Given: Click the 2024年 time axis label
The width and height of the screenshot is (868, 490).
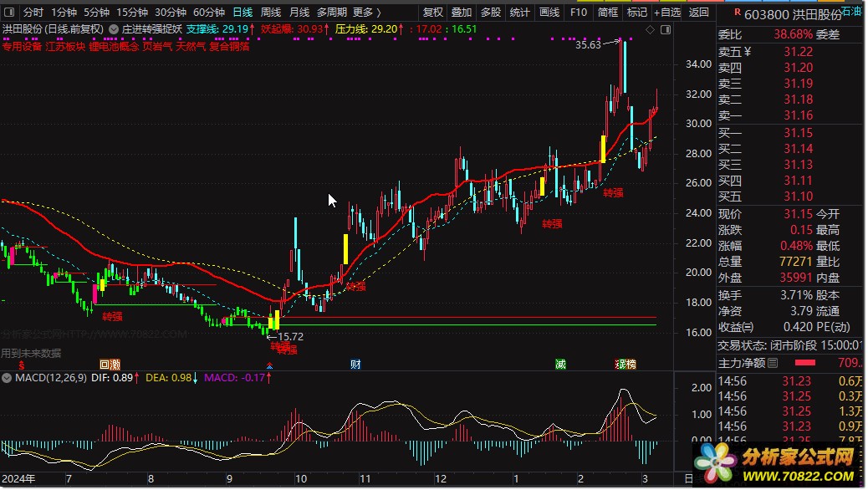Looking at the screenshot, I should (x=18, y=479).
